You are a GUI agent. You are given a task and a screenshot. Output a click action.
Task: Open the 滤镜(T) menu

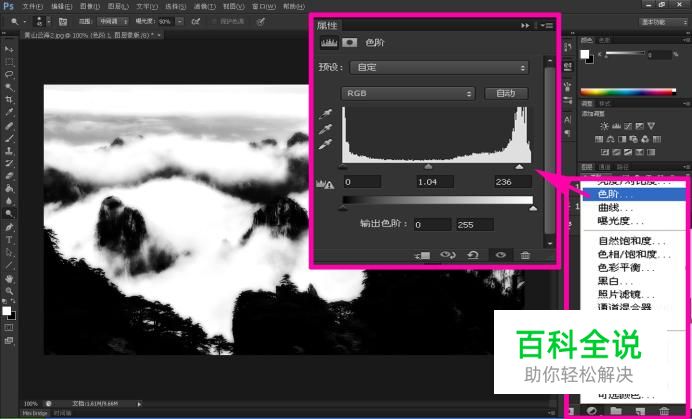(204, 7)
